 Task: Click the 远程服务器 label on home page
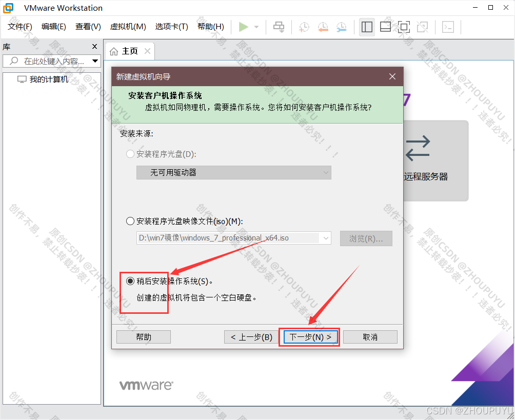[x=426, y=177]
